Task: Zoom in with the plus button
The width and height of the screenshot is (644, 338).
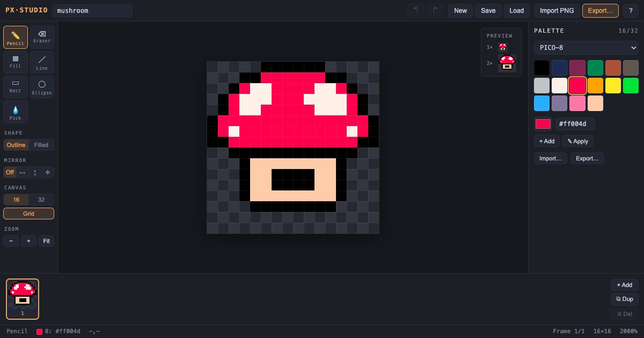Action: (28, 241)
